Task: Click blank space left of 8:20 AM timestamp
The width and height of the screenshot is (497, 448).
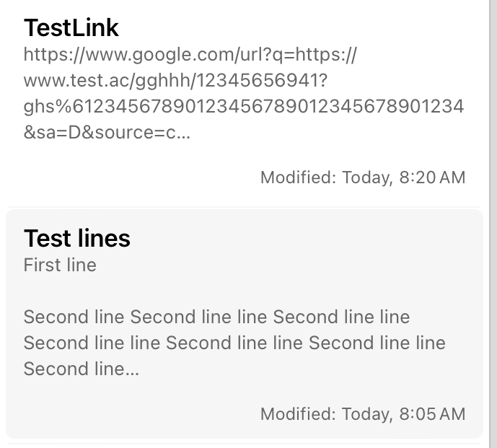Action: coord(139,177)
